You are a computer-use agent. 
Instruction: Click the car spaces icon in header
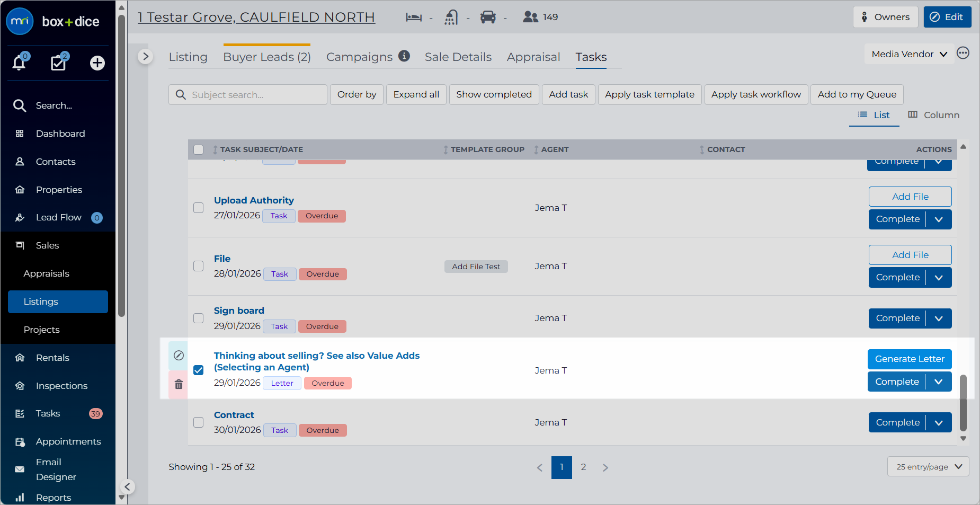pos(488,17)
